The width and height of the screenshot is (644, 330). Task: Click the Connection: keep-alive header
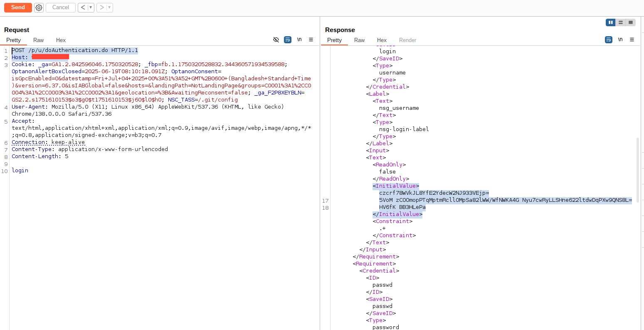48,142
